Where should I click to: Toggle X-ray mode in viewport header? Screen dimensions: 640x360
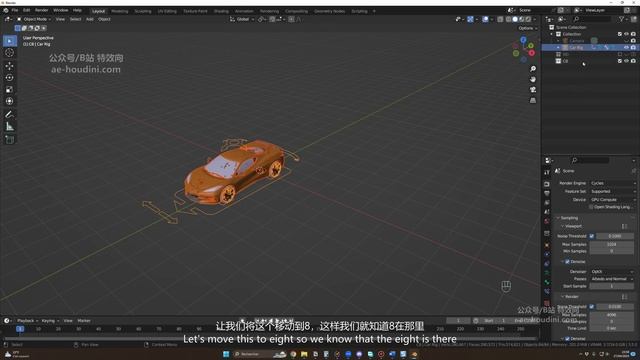pyautogui.click(x=500, y=19)
